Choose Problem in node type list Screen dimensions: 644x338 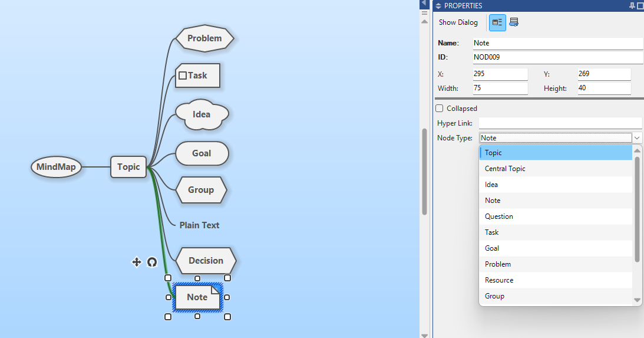(x=556, y=264)
